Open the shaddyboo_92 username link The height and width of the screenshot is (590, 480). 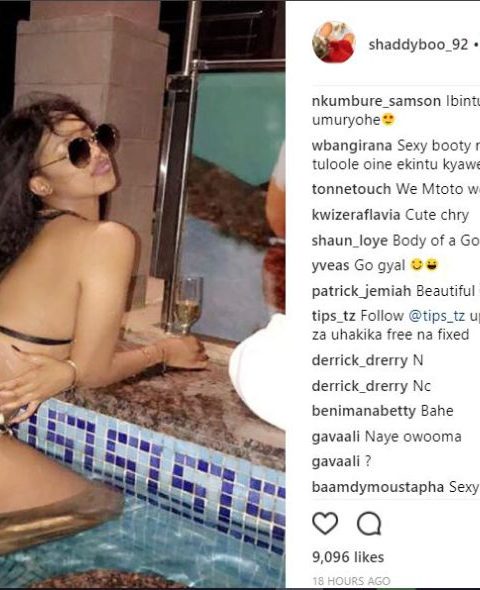click(418, 44)
